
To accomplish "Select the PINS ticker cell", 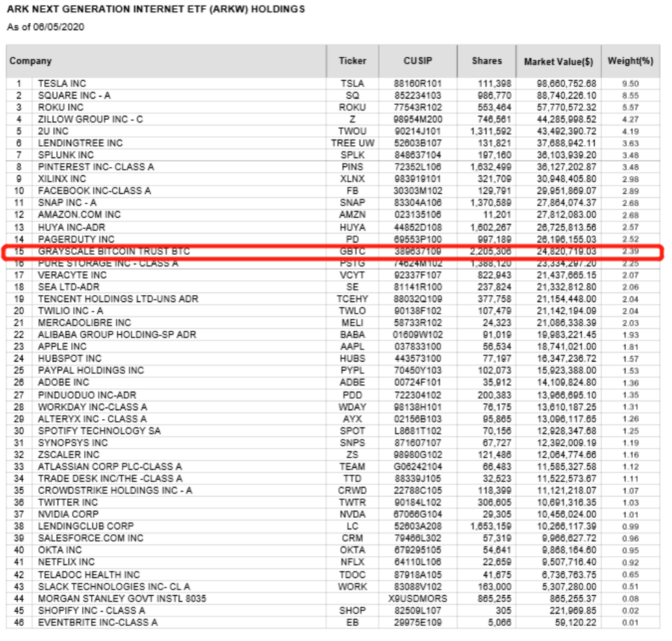I will click(x=352, y=167).
